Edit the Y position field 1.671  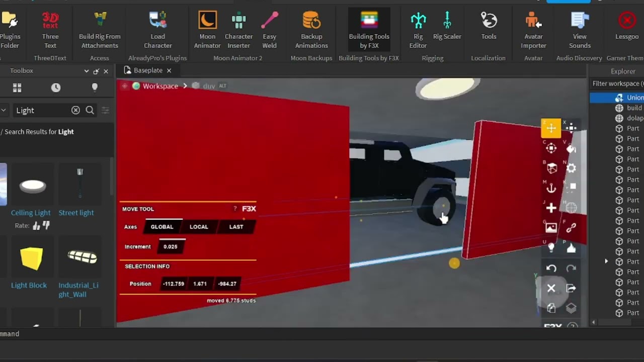(x=200, y=284)
